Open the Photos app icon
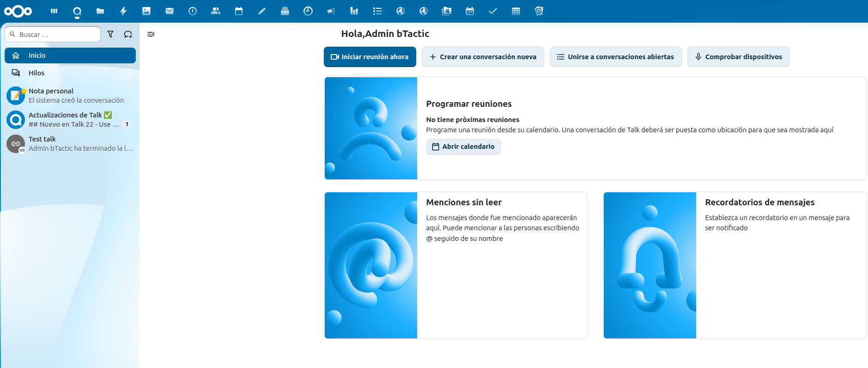The height and width of the screenshot is (368, 868). coord(146,11)
